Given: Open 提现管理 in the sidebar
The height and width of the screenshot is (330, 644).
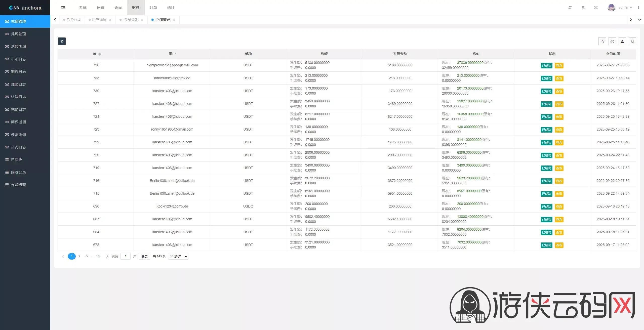Looking at the screenshot, I should [x=18, y=34].
